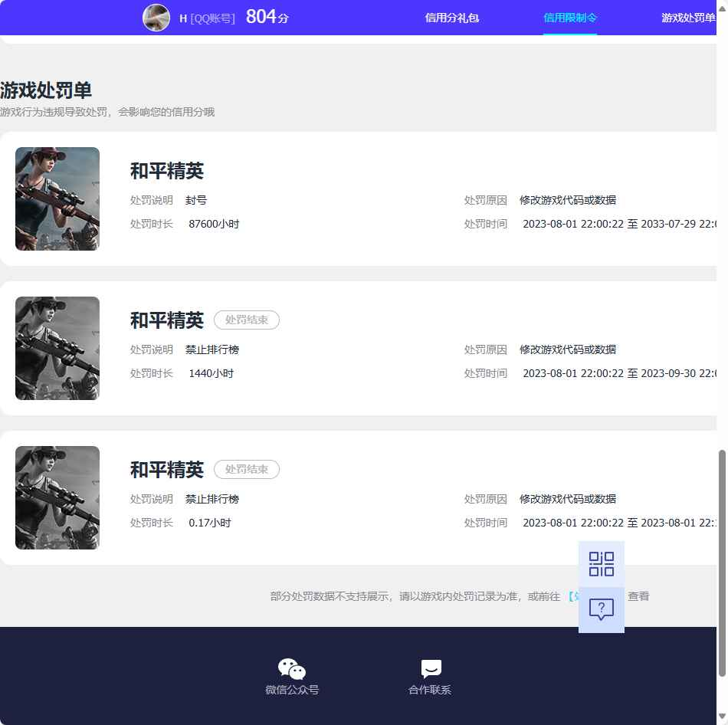This screenshot has width=728, height=725.
Task: Click the 查看 text in footer note
Action: pyautogui.click(x=638, y=596)
